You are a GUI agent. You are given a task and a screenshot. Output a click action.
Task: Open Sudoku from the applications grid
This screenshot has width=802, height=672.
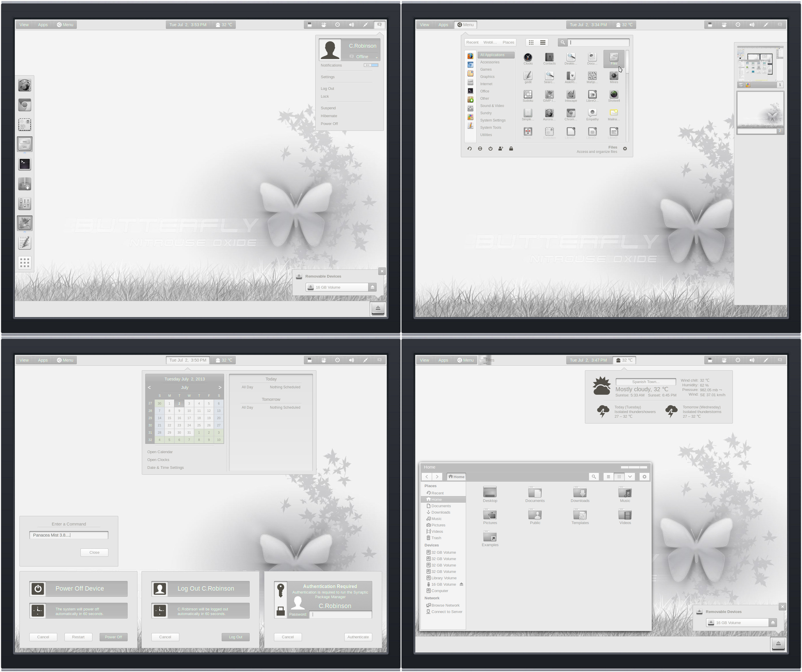click(528, 96)
